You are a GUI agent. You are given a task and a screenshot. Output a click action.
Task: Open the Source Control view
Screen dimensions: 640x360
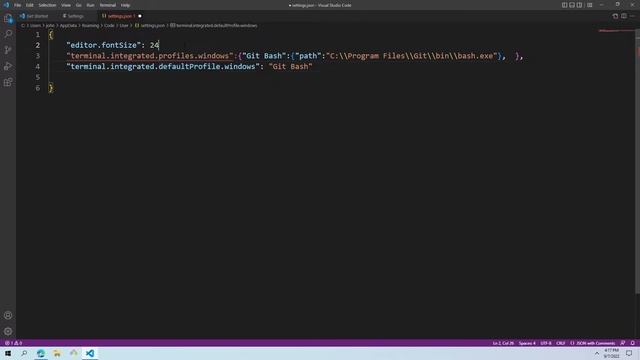point(8,50)
